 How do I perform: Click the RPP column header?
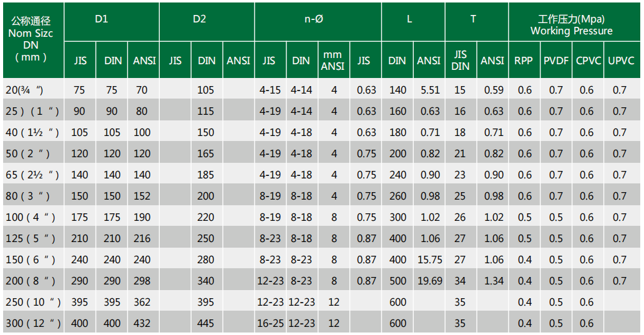pos(524,61)
